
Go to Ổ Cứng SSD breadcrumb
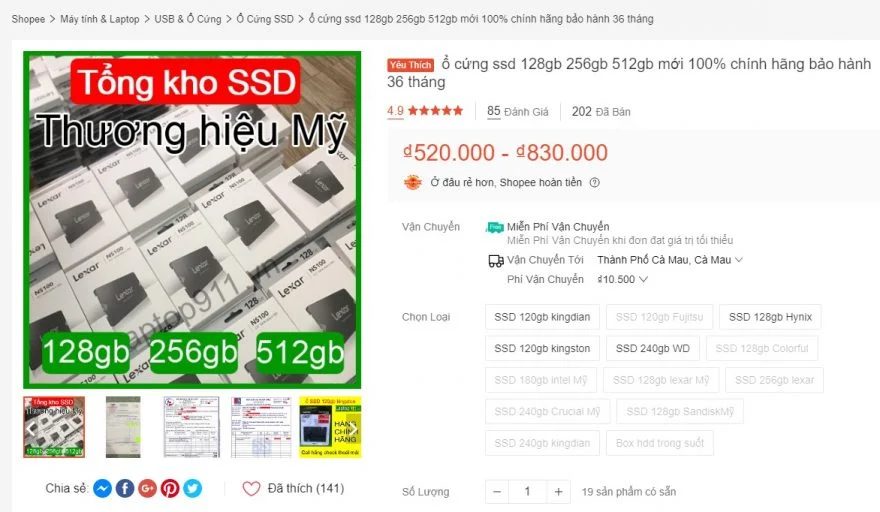pos(265,19)
